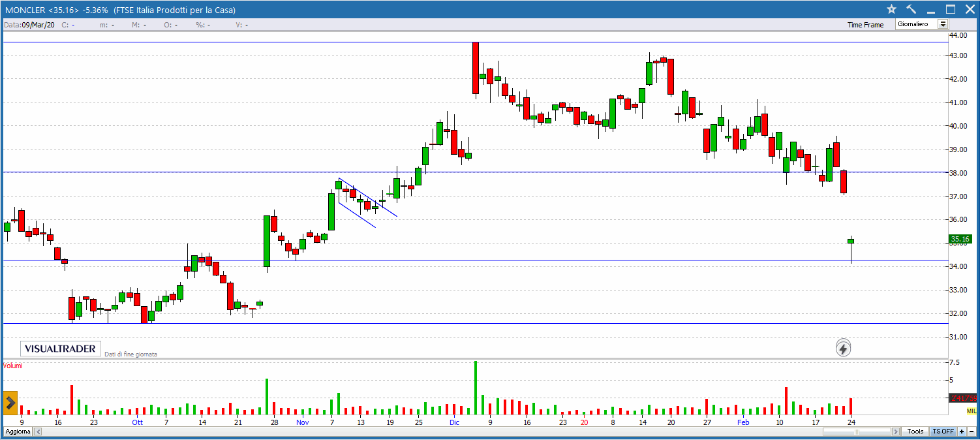
Task: Click the Volumi panel label
Action: coord(12,366)
